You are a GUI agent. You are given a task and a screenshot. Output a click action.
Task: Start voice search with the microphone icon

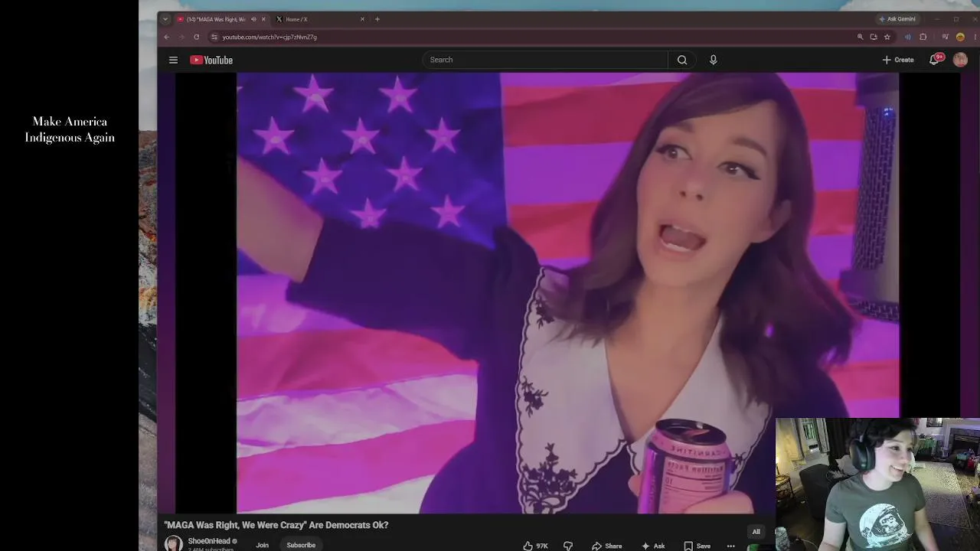(713, 60)
